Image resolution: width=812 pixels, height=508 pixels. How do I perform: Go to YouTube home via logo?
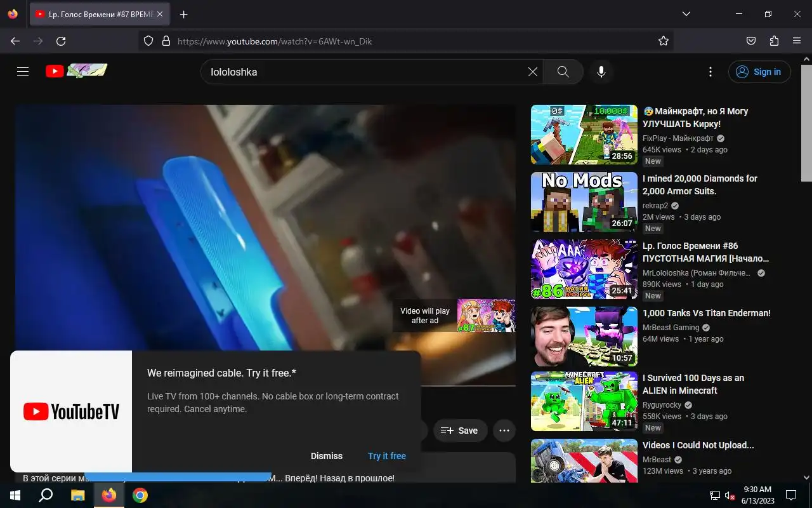coord(77,71)
